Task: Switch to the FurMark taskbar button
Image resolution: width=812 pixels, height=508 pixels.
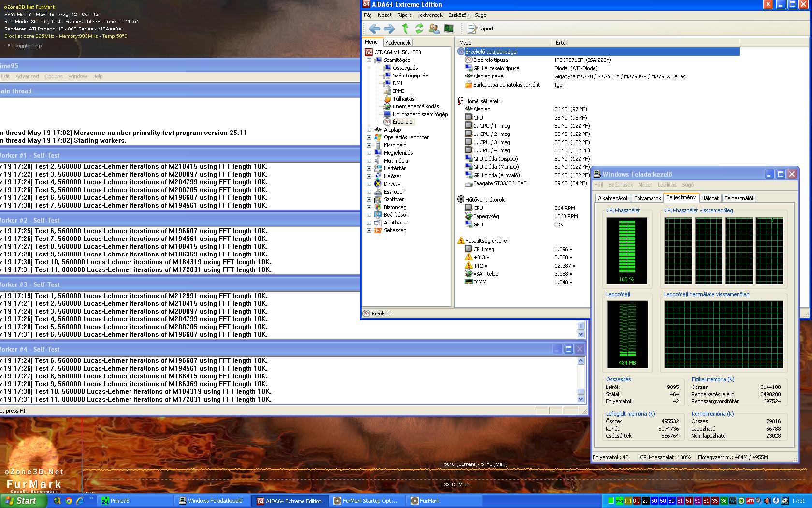Action: click(446, 501)
